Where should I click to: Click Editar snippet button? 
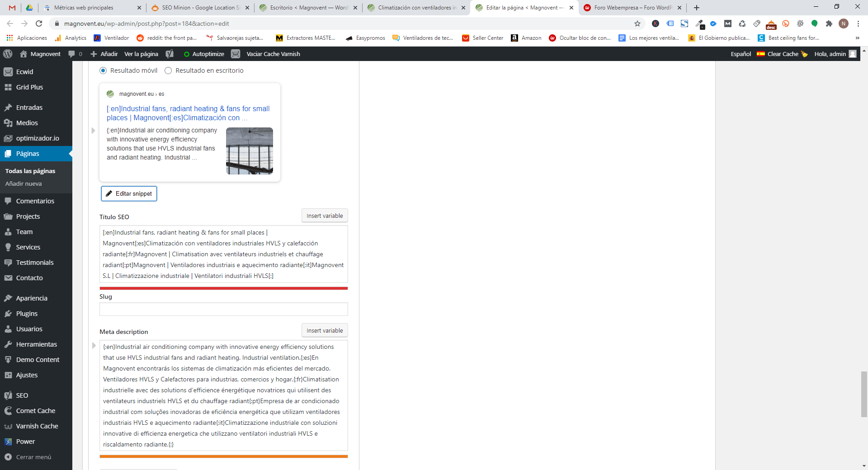129,193
